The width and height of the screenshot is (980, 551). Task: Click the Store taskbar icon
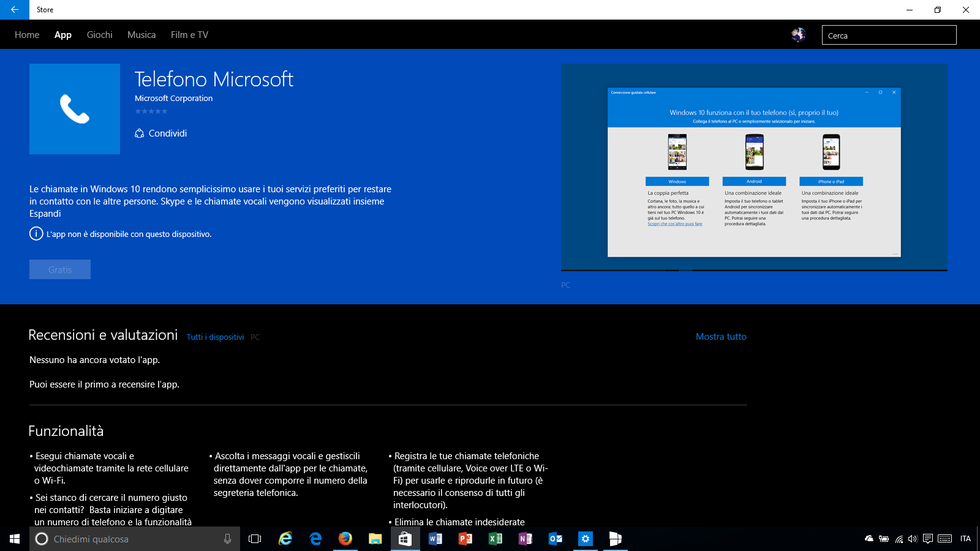[x=405, y=539]
